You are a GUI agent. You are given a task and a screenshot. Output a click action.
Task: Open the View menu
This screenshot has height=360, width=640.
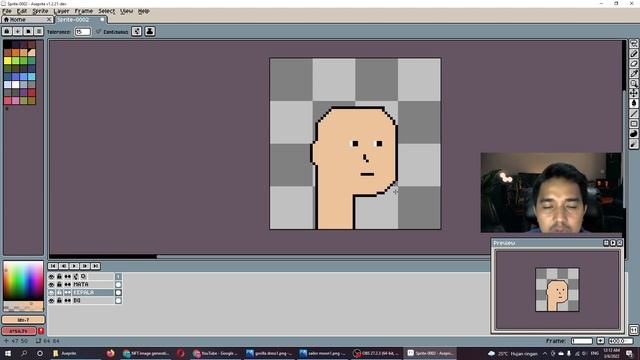[127, 11]
